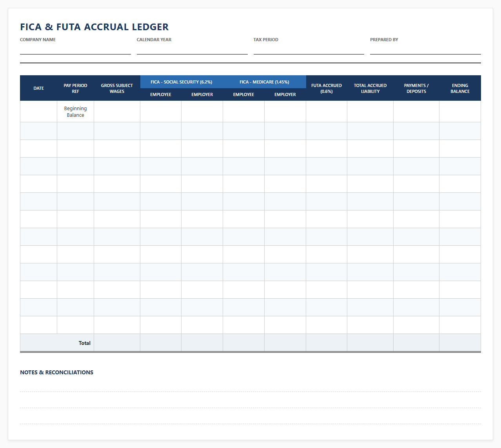The height and width of the screenshot is (448, 501).
Task: Click the Date cell in Beginning Balance row
Action: [38, 112]
